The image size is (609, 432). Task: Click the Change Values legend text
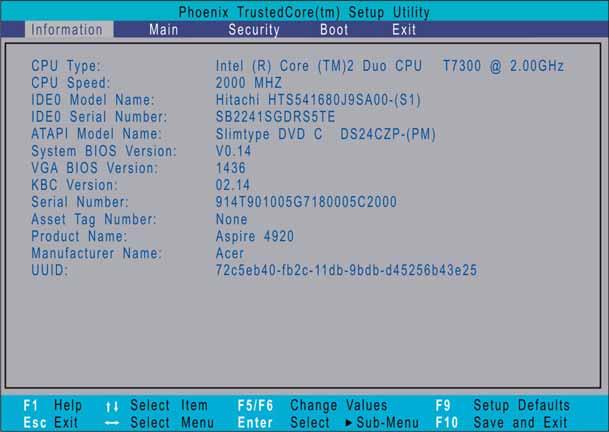point(339,406)
